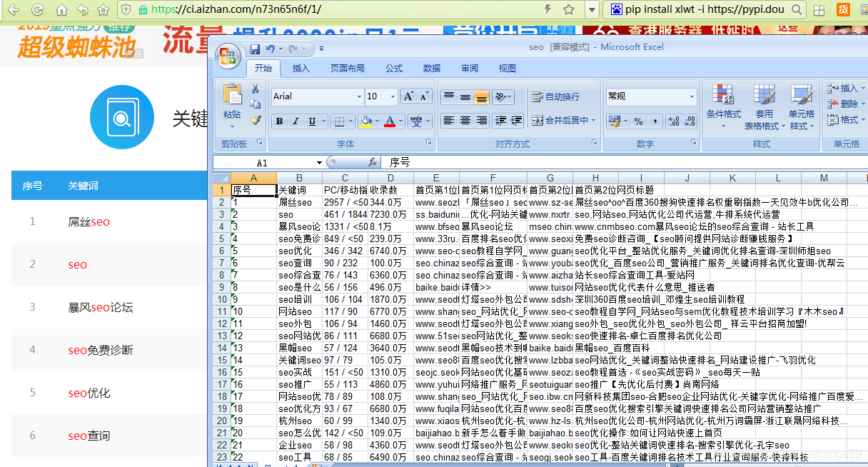Cut selection with scissors icon
868x467 pixels.
click(255, 89)
